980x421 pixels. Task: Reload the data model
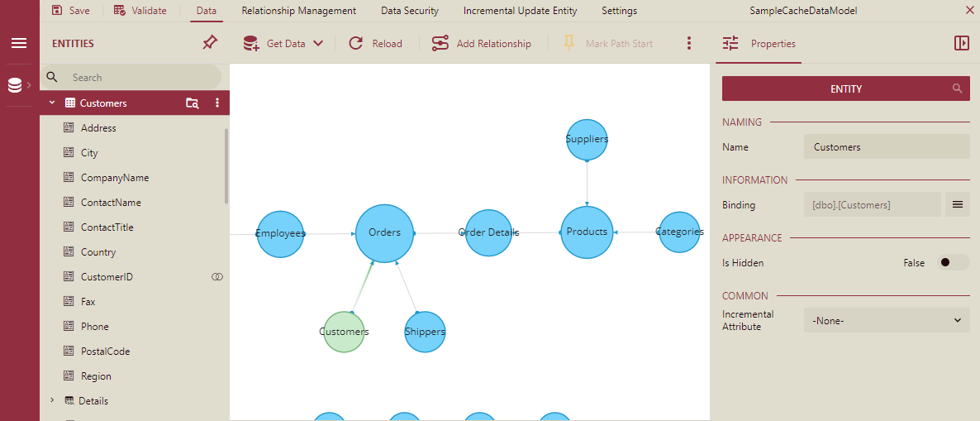click(375, 43)
